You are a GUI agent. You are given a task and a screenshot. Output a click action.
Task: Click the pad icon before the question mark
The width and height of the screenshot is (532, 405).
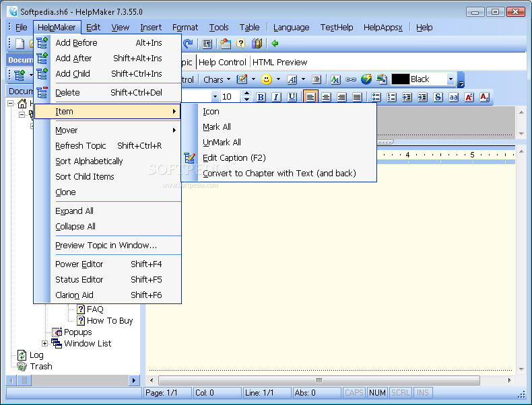tap(226, 43)
